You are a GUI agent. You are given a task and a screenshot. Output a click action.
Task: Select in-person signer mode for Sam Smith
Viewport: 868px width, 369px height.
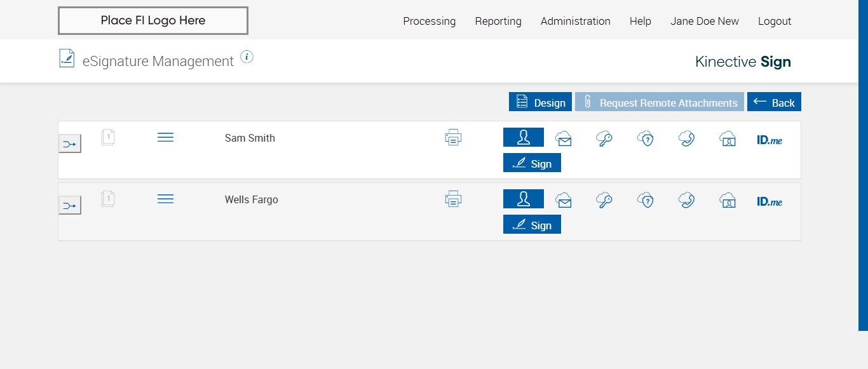pos(524,137)
